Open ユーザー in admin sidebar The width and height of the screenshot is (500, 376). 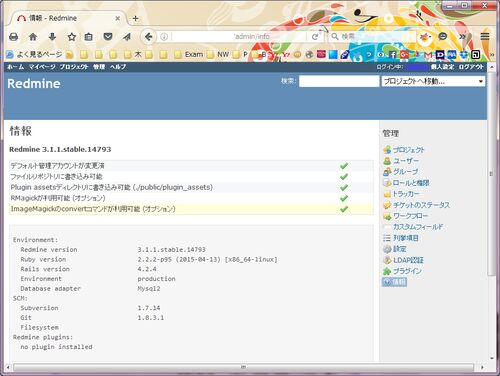click(406, 161)
